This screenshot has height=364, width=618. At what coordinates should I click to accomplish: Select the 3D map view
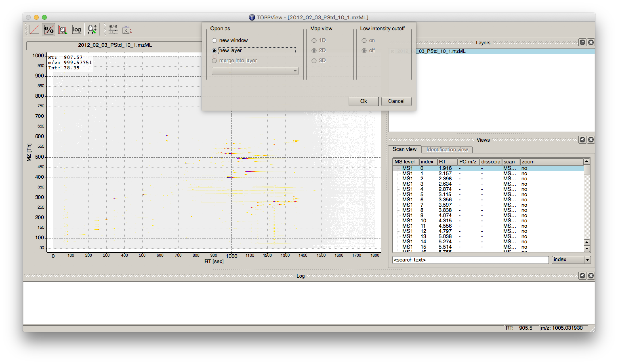click(x=314, y=61)
